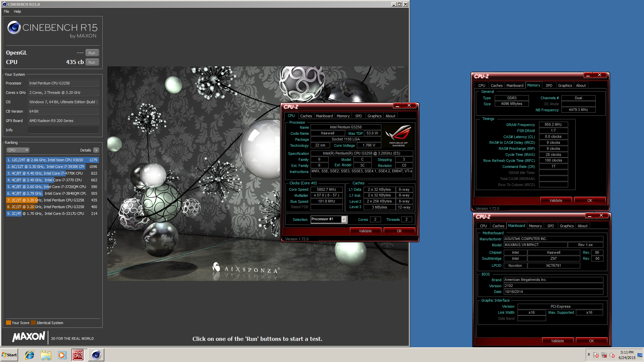Screen dimensions: 644x362
Task: Click the Info input field in Your System
Action: pos(63,130)
